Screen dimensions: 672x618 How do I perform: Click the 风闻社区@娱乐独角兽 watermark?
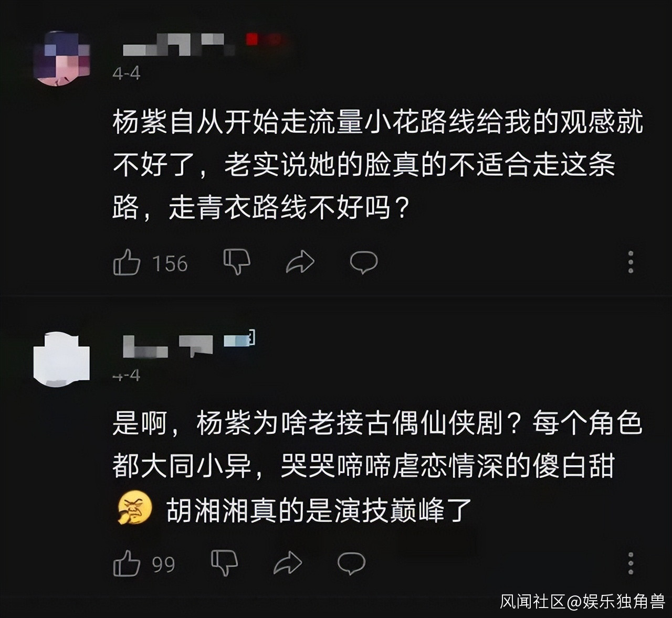click(x=582, y=601)
